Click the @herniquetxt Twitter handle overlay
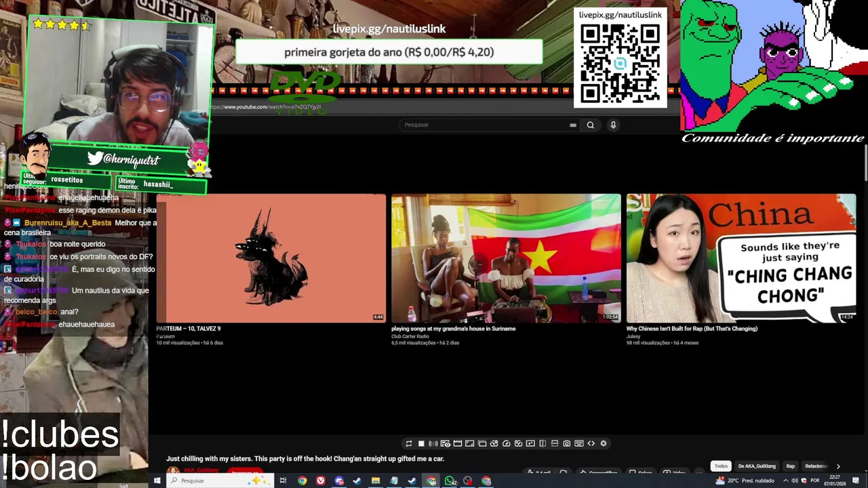This screenshot has width=868, height=488. 123,159
